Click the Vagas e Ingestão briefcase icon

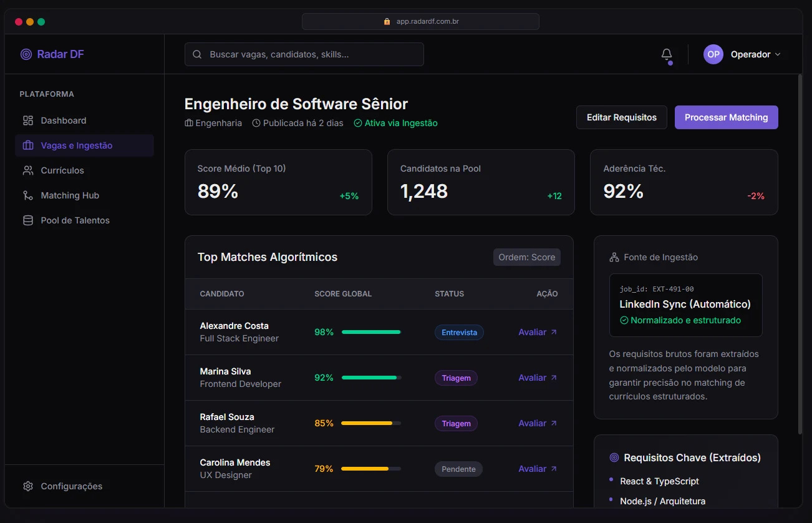28,145
